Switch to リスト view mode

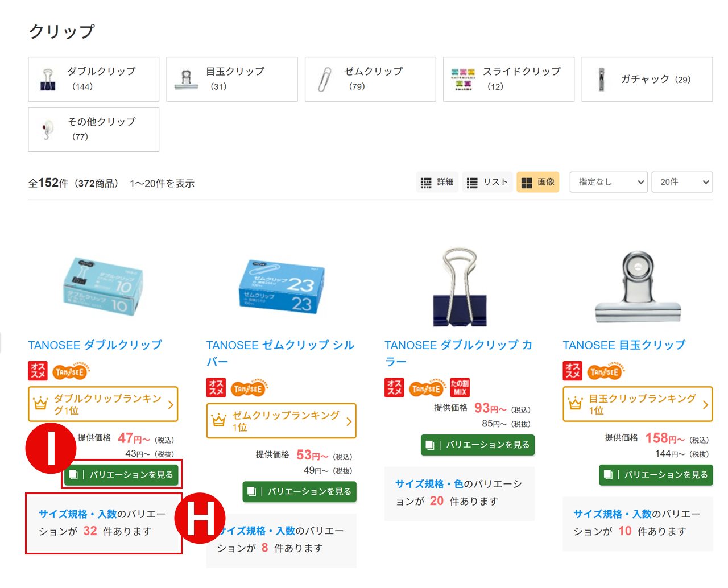pos(487,182)
